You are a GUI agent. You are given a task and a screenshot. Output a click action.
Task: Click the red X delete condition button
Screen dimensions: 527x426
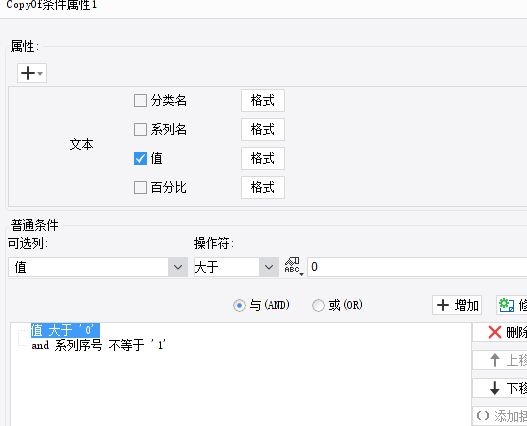pyautogui.click(x=500, y=332)
